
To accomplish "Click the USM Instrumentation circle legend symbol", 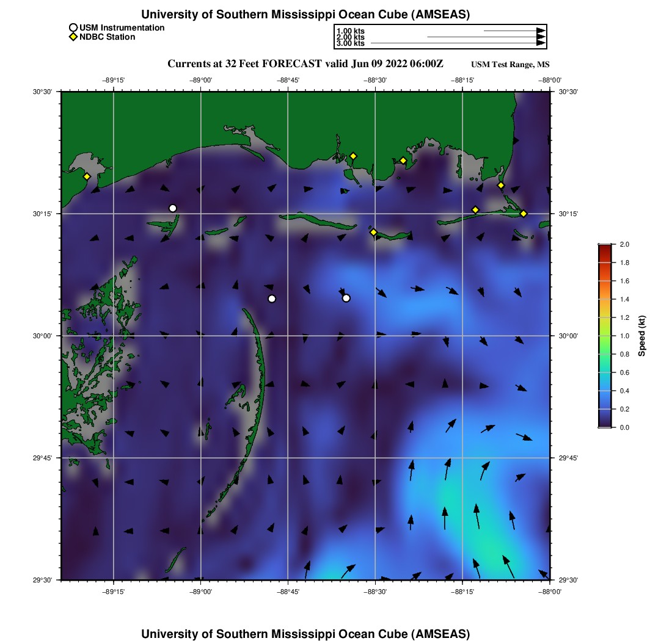I will (73, 28).
